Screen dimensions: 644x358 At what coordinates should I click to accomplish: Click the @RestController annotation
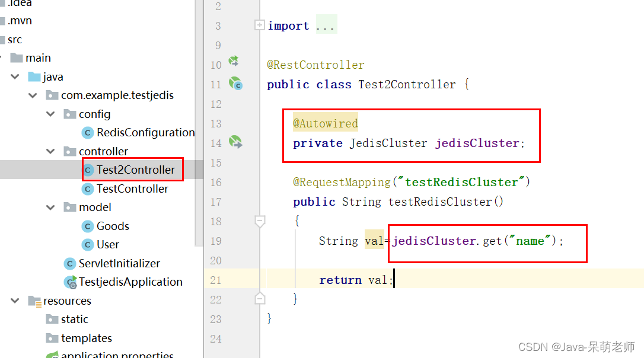pos(315,65)
